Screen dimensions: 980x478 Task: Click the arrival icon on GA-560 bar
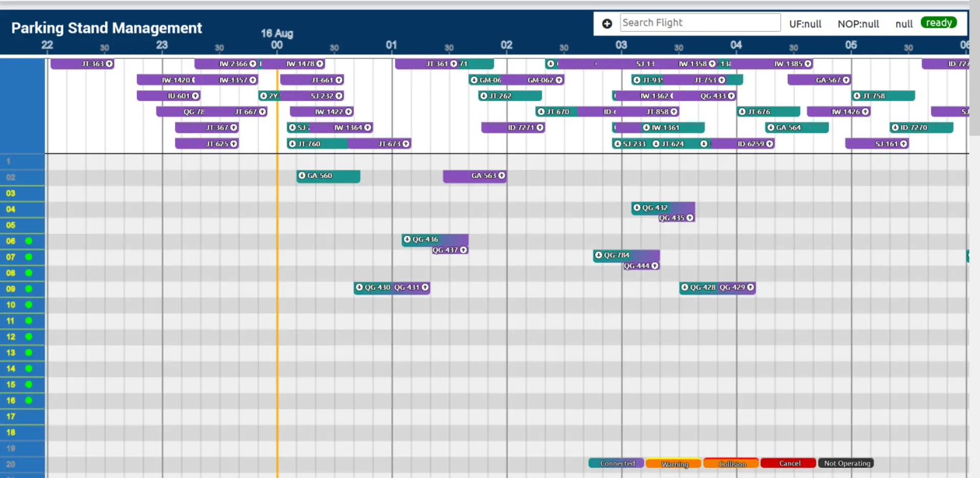click(302, 175)
